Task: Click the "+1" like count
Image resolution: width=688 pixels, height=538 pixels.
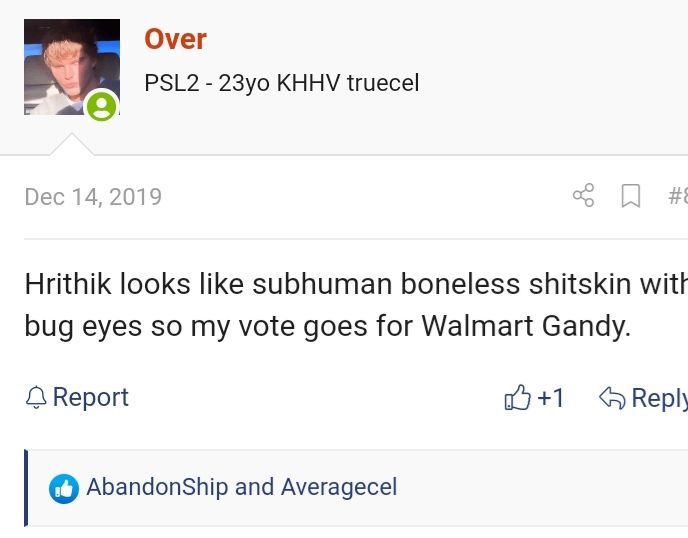Action: tap(551, 398)
